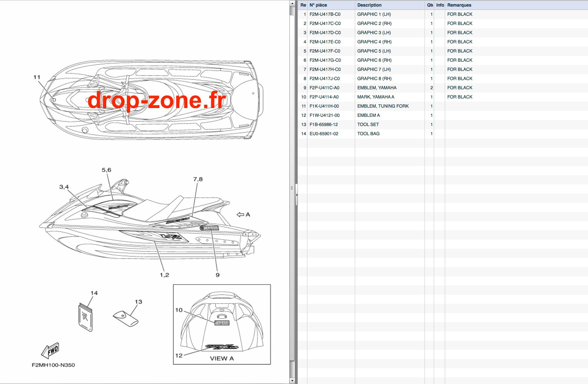Select part number F2M-U417C-C0
The width and height of the screenshot is (588, 384).
click(x=325, y=24)
